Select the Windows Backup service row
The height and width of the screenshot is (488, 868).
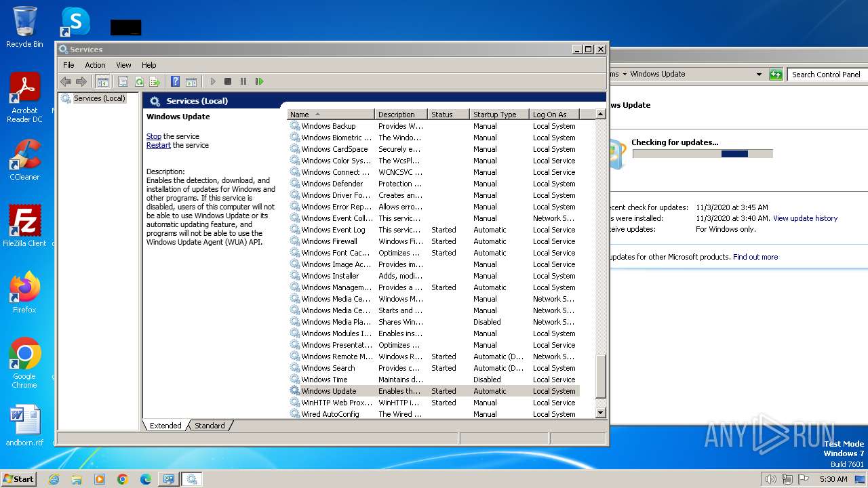[x=434, y=126]
